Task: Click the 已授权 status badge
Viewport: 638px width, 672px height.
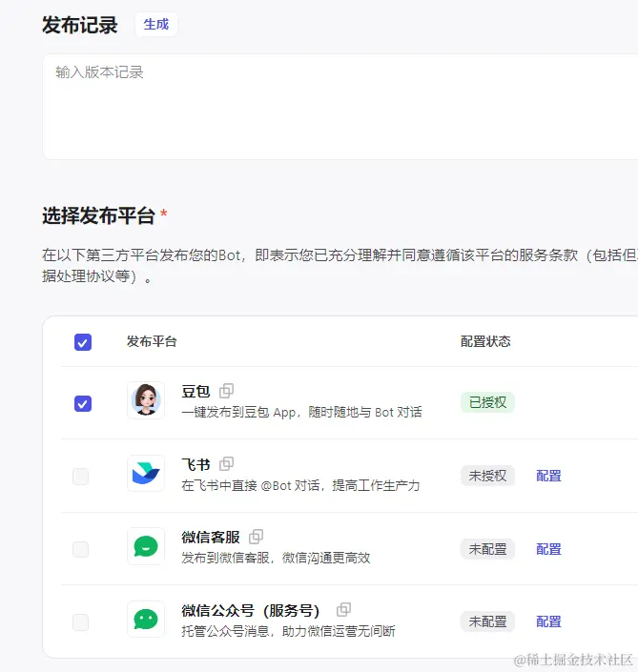Action: click(487, 402)
